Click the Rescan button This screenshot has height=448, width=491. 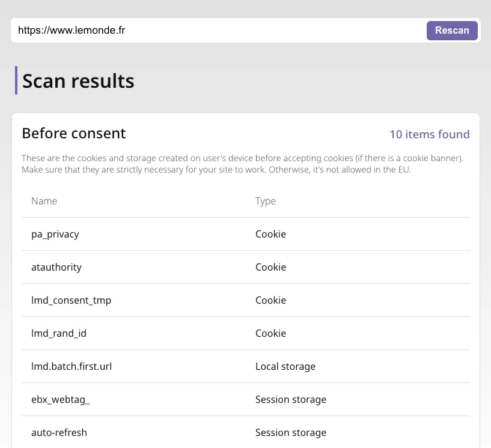click(x=452, y=30)
